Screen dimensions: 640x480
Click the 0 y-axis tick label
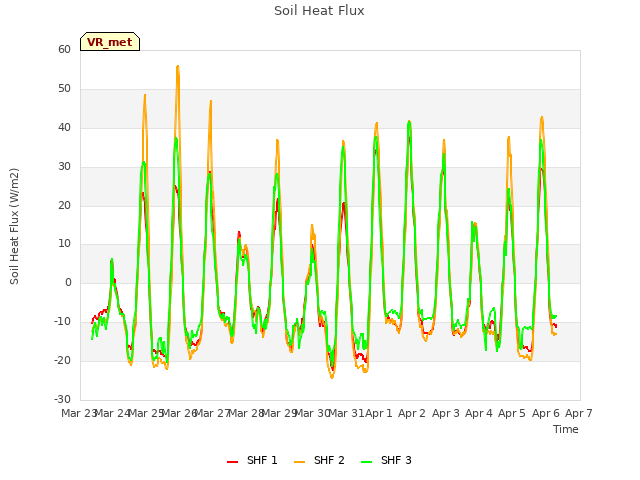(x=68, y=282)
